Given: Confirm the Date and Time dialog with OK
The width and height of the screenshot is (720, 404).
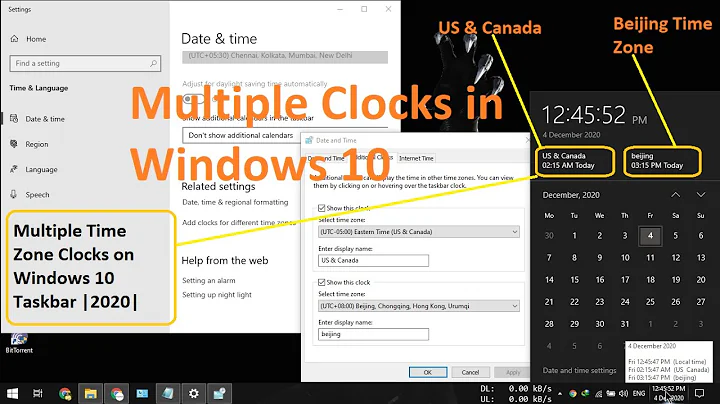Looking at the screenshot, I should click(x=428, y=372).
